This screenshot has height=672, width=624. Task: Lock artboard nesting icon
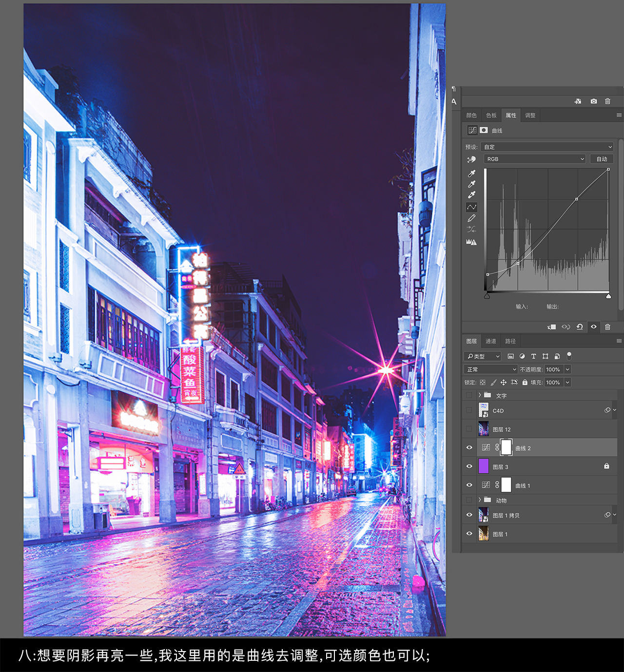pos(514,383)
